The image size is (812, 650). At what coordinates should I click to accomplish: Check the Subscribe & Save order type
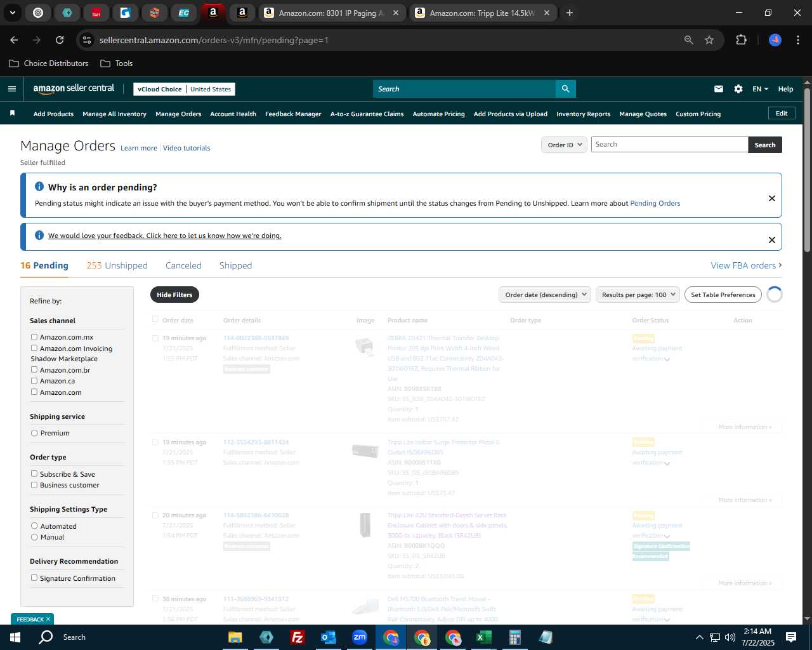pos(34,474)
